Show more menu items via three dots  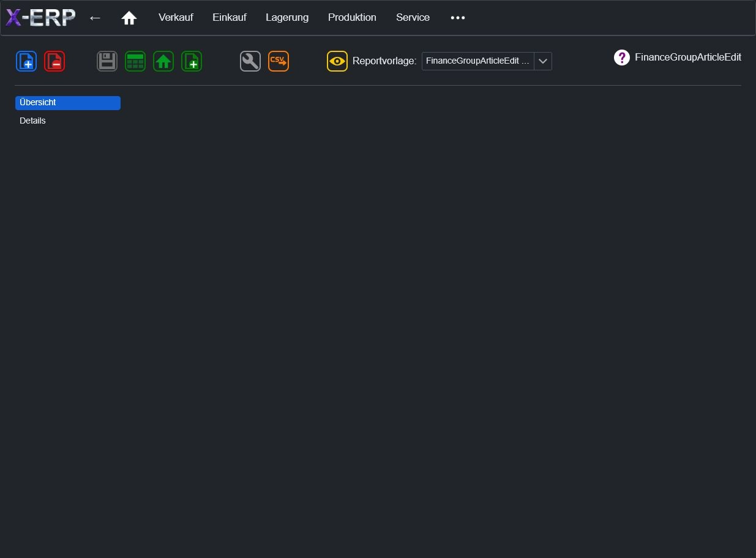tap(458, 18)
